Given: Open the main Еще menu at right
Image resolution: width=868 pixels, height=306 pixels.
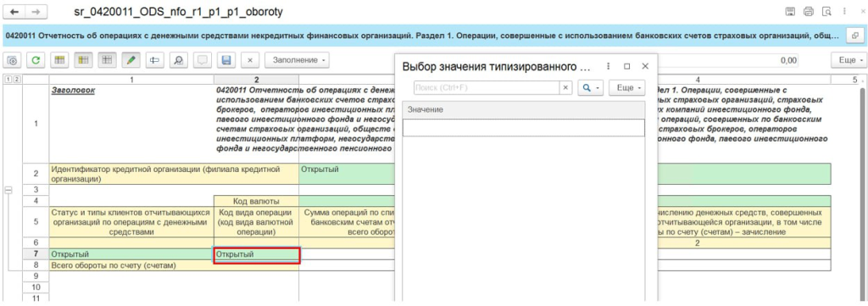Looking at the screenshot, I should click(x=849, y=60).
